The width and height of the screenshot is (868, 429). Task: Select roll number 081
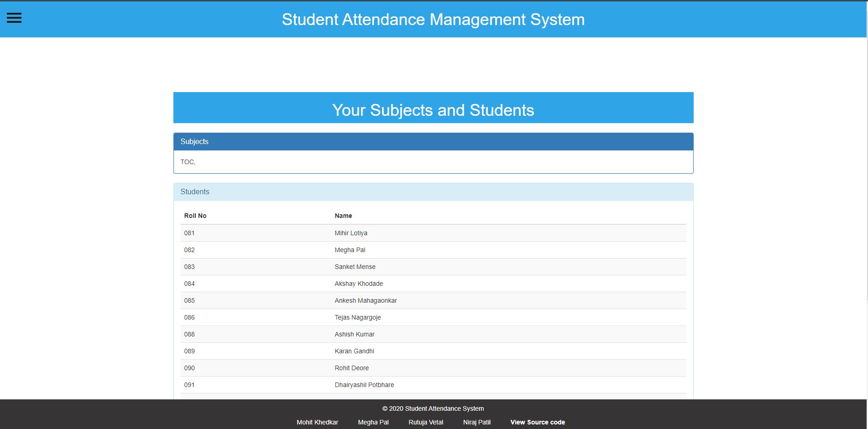point(189,233)
